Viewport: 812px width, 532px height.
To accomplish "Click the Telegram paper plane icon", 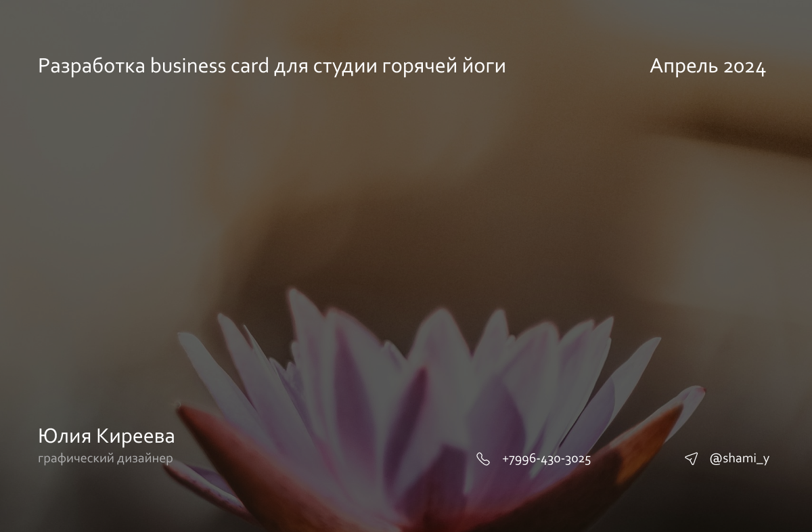I will click(x=691, y=459).
